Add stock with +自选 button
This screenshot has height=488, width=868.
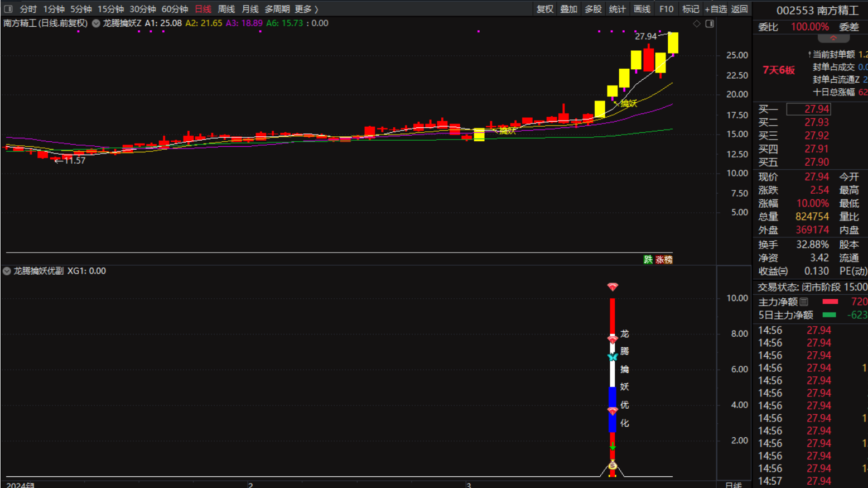[716, 9]
